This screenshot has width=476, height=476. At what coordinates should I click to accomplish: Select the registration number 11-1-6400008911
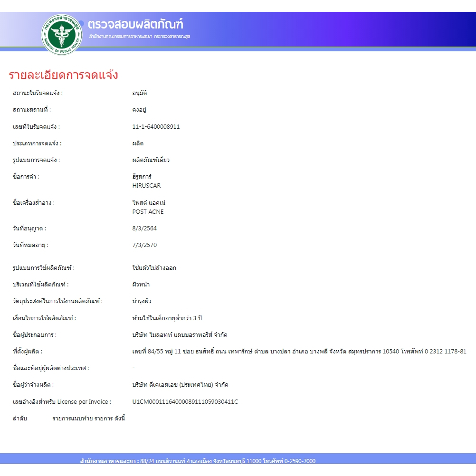click(156, 127)
